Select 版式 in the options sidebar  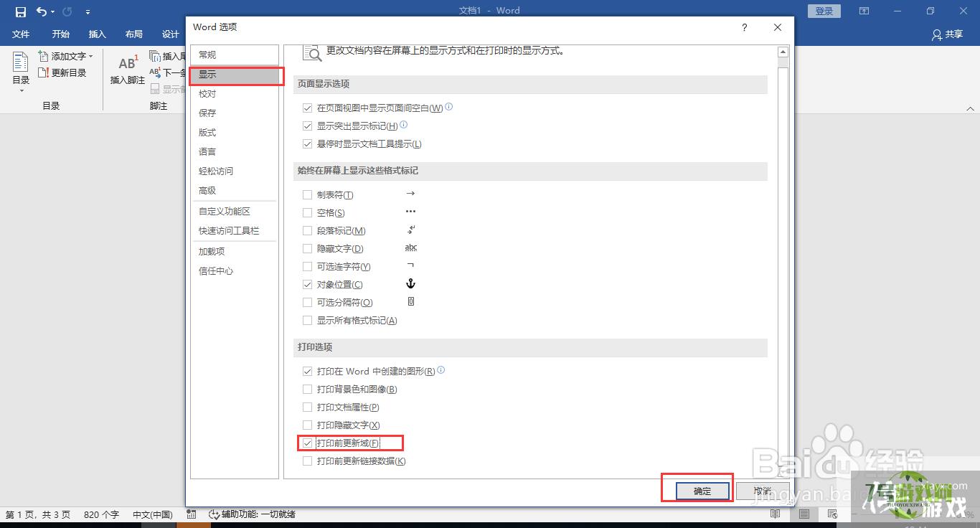coord(234,133)
